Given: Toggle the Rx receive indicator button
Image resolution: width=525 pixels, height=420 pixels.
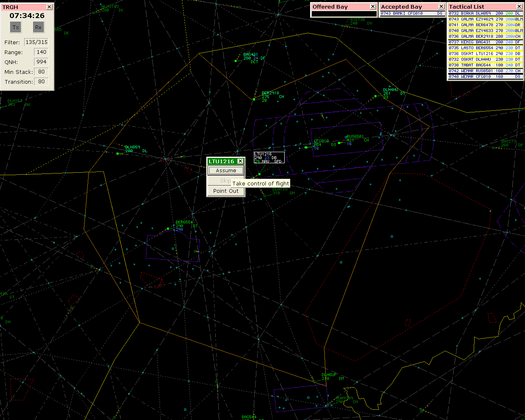Looking at the screenshot, I should click(38, 27).
